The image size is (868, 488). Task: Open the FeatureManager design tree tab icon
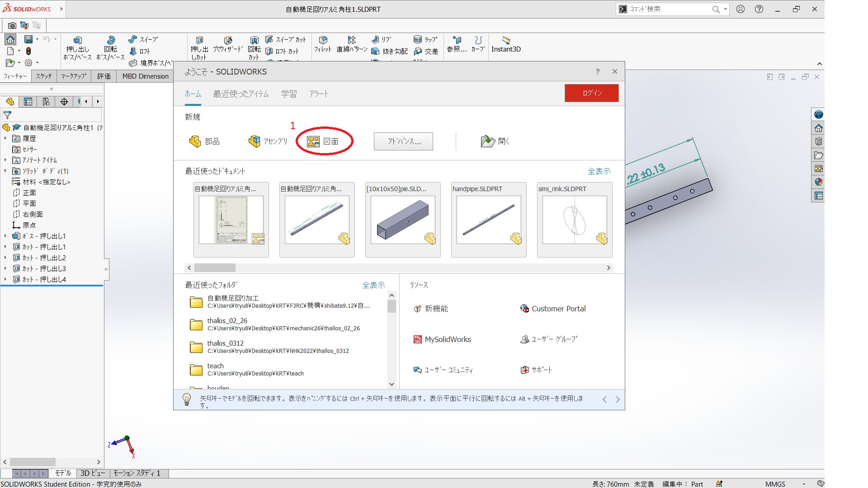coord(10,102)
